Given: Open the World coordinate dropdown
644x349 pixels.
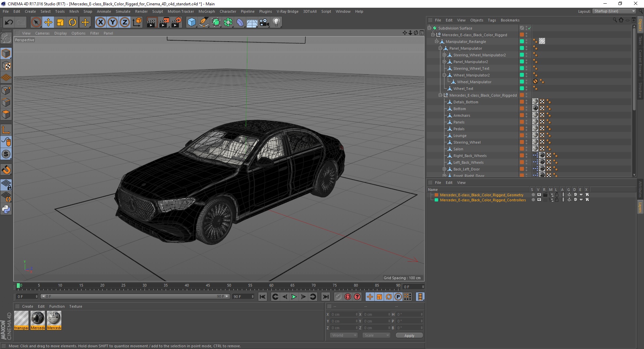Looking at the screenshot, I should [x=344, y=335].
